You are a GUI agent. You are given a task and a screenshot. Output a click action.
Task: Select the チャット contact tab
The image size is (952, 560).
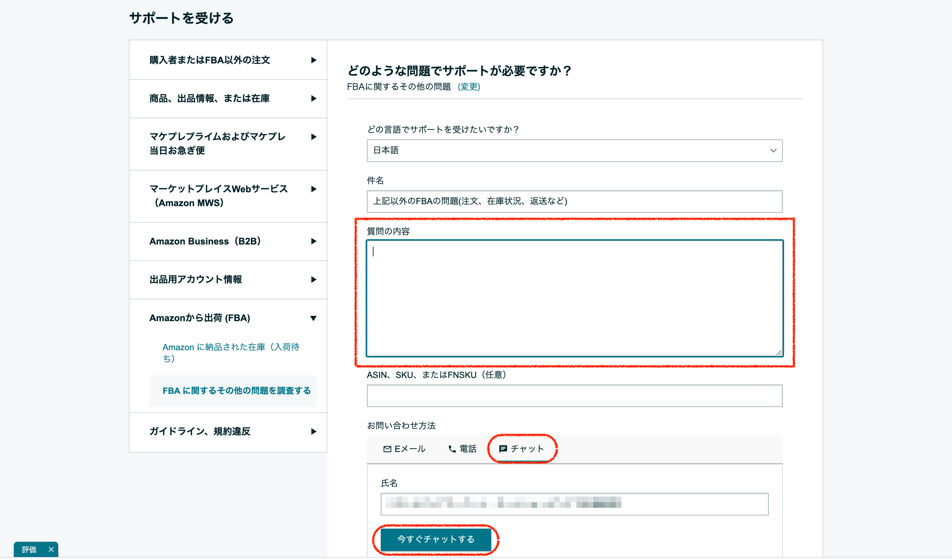522,449
